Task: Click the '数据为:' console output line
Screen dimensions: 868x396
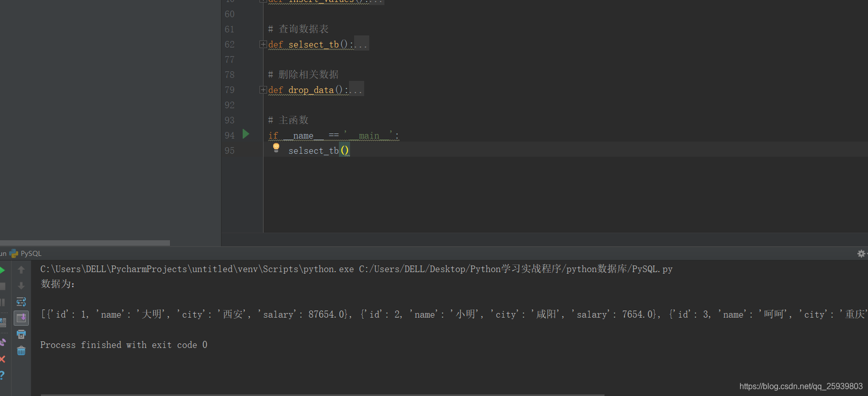Action: [58, 284]
